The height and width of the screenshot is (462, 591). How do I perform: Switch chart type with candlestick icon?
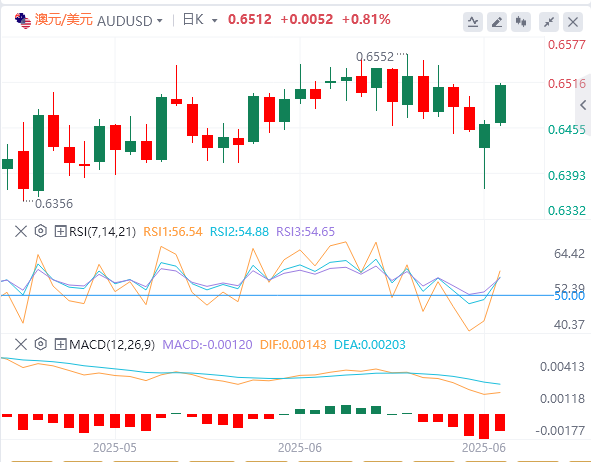[521, 22]
